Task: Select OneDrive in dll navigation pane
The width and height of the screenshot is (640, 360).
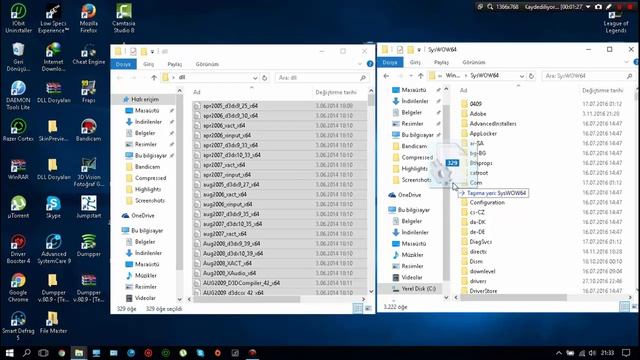Action: tap(143, 215)
